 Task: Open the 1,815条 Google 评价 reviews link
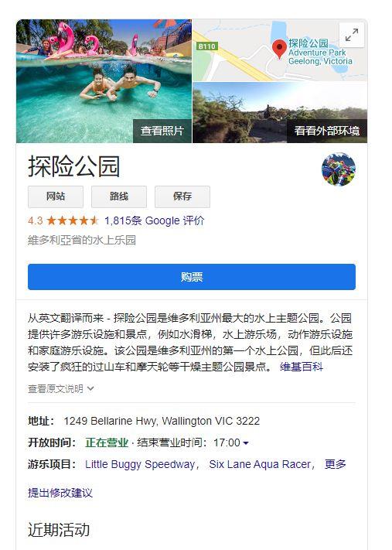pyautogui.click(x=155, y=220)
